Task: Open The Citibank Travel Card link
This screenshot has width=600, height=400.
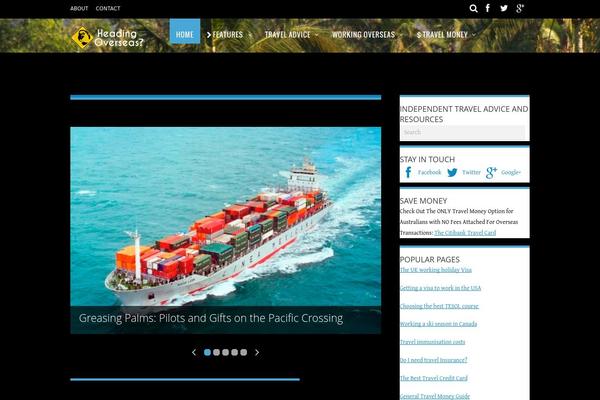Action: [x=465, y=233]
